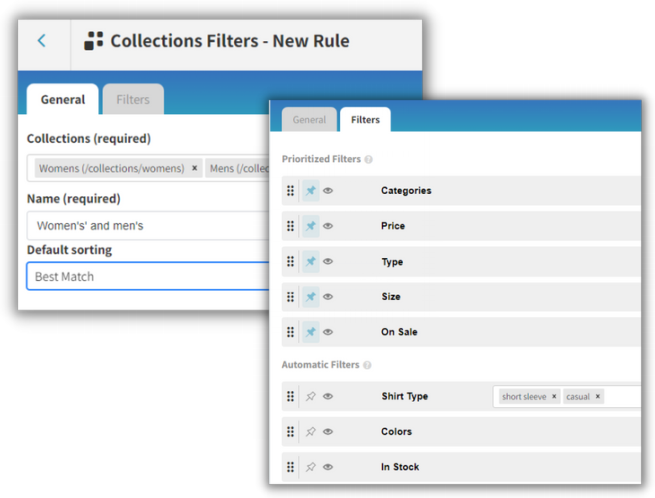
Task: Click the Prioritized Filters help icon
Action: pyautogui.click(x=369, y=160)
